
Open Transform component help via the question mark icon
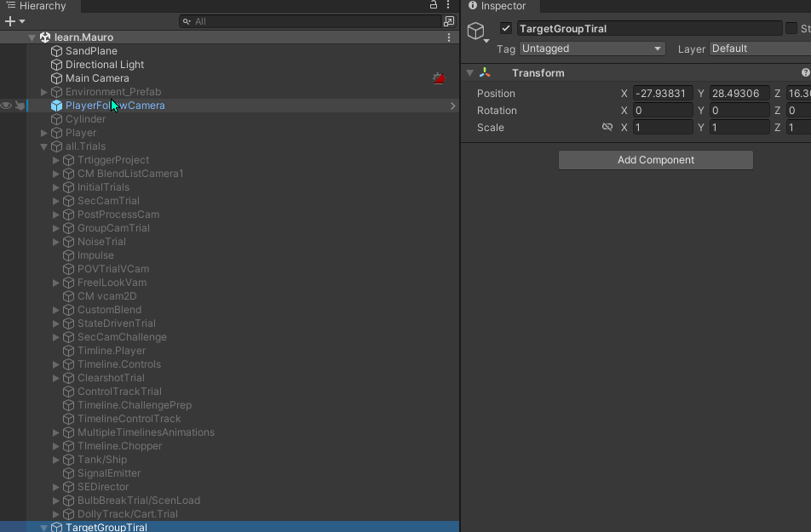805,72
